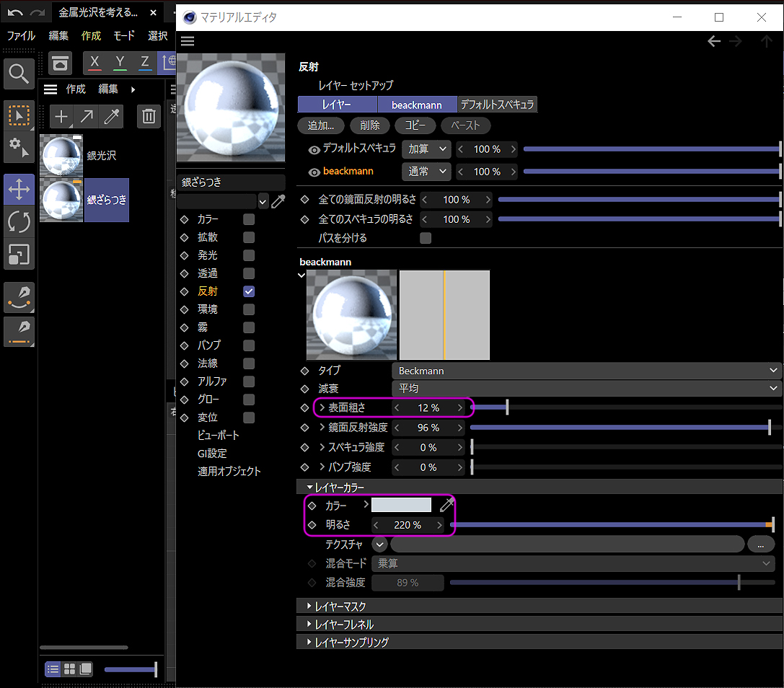This screenshot has height=688, width=784.
Task: Disable the 反射 channel checkbox
Action: pos(249,291)
